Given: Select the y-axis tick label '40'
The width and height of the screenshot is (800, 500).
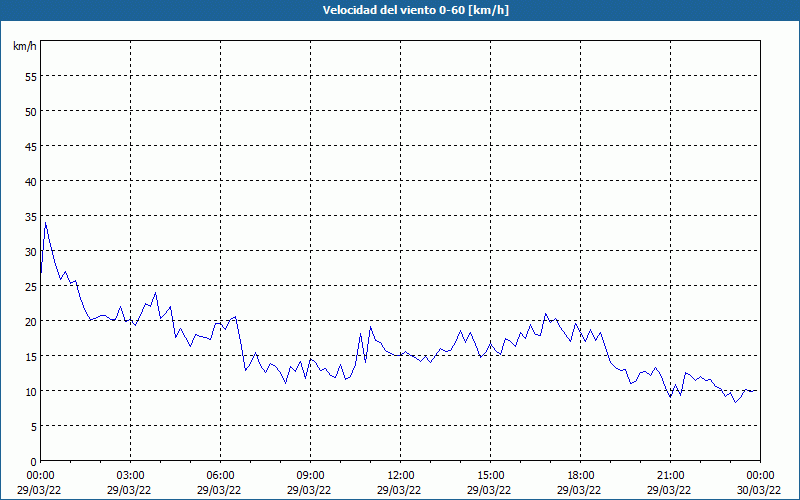Looking at the screenshot, I should (x=31, y=182).
